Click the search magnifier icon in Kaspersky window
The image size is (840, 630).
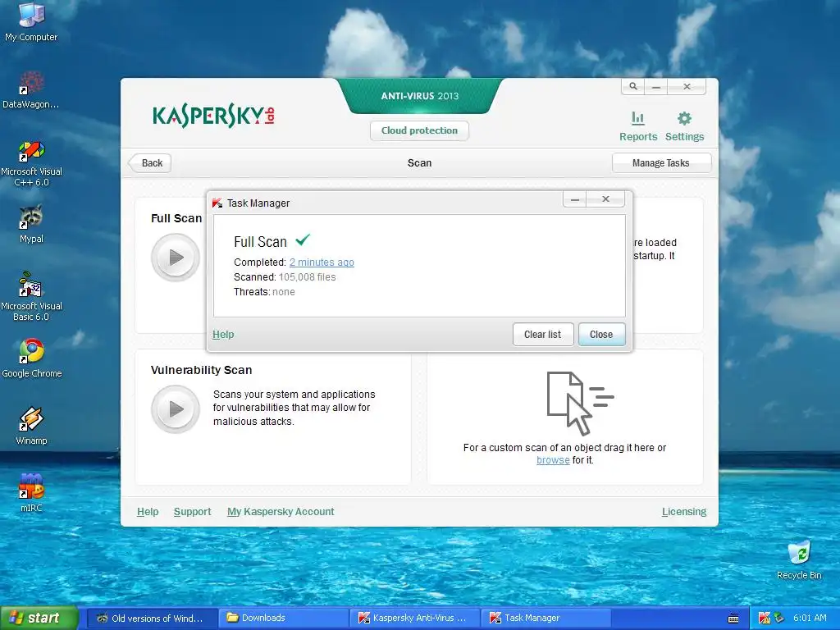click(x=633, y=86)
